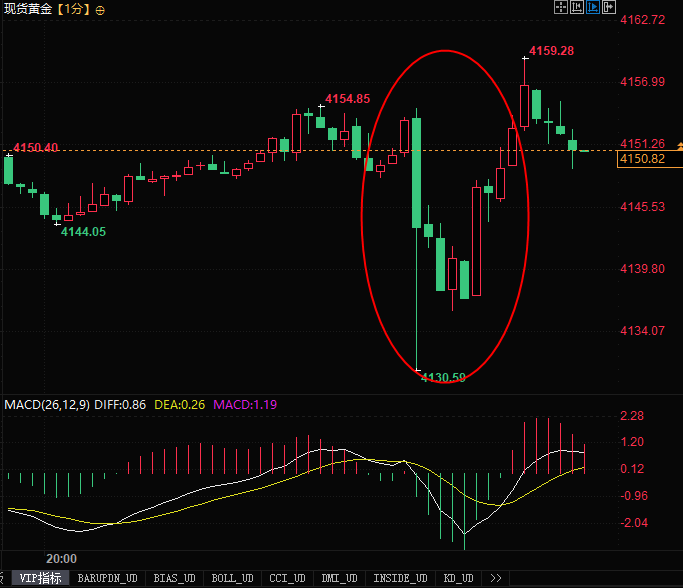
Task: Click the crosshair cursor icon
Action: point(561,7)
